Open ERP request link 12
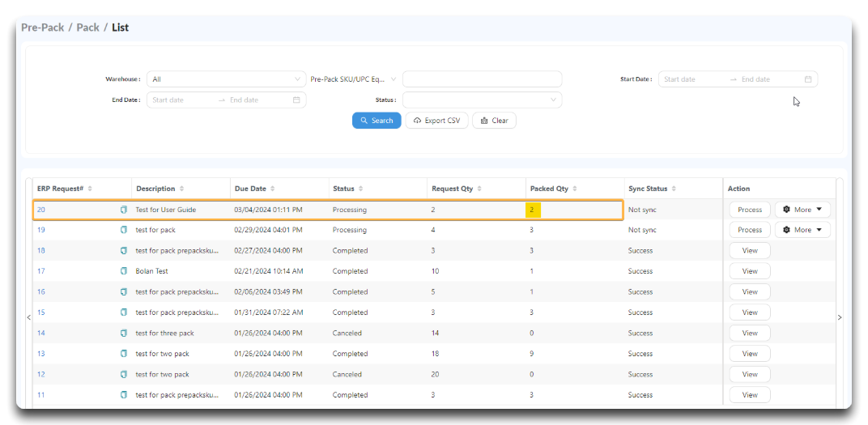This screenshot has width=868, height=425. 41,375
